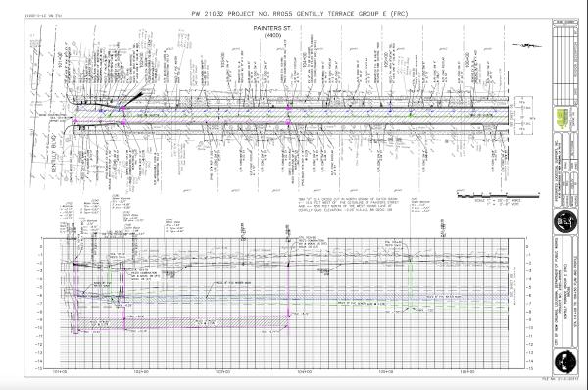Click station '101+00' on the profile bottom axis
This screenshot has height=390, width=588.
(59, 372)
